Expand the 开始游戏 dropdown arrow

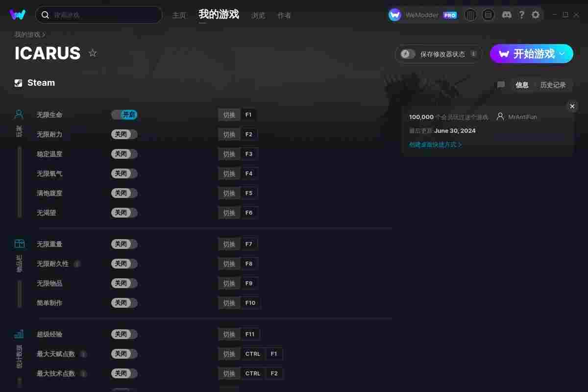pos(563,53)
